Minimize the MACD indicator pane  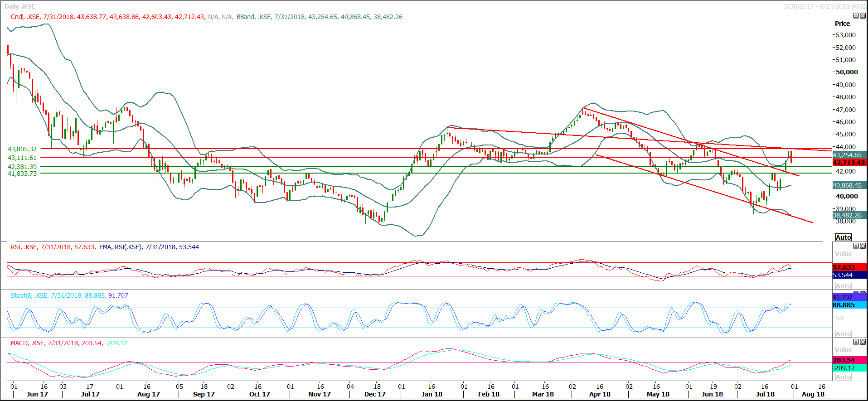(856, 342)
